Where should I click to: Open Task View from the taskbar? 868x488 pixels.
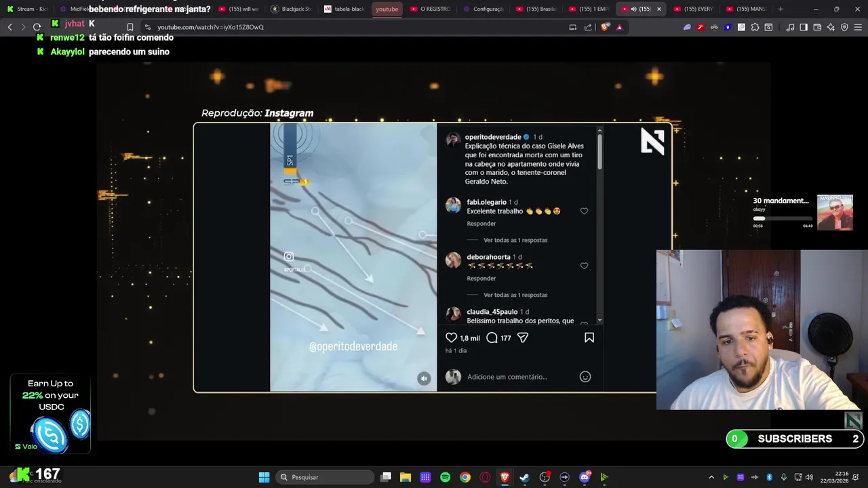click(386, 477)
